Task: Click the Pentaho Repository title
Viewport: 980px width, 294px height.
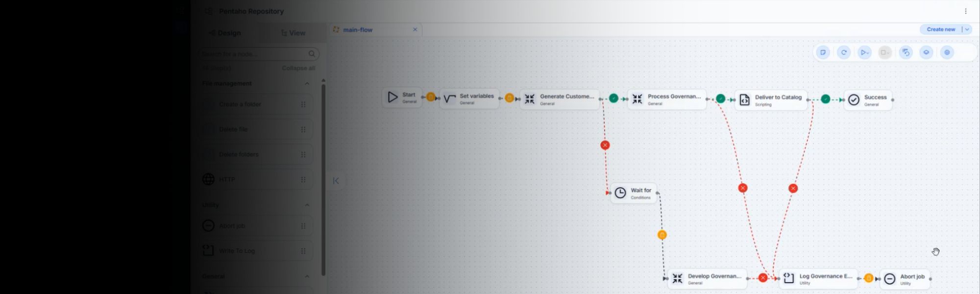Action: [x=251, y=11]
